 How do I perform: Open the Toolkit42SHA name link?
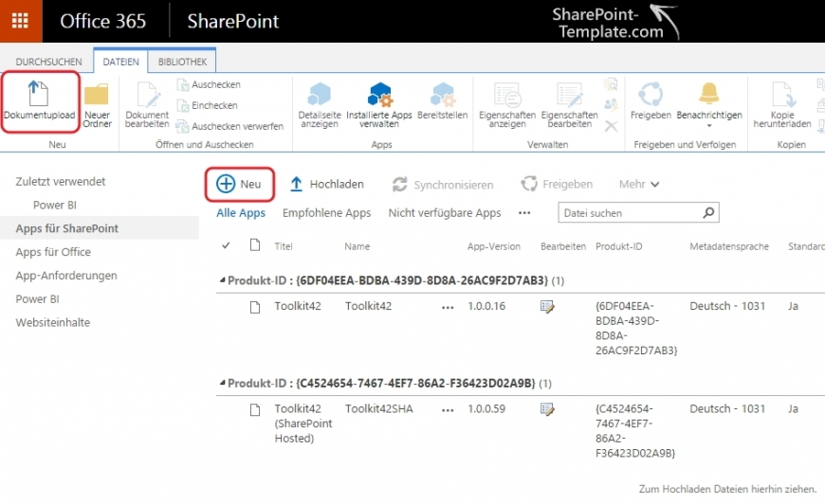tap(378, 409)
